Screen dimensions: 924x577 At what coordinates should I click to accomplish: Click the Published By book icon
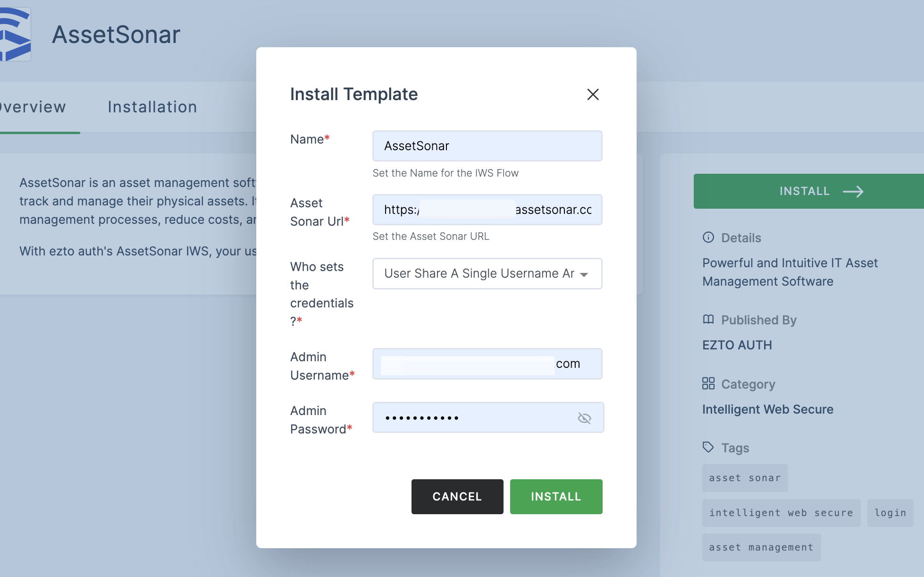(x=708, y=320)
